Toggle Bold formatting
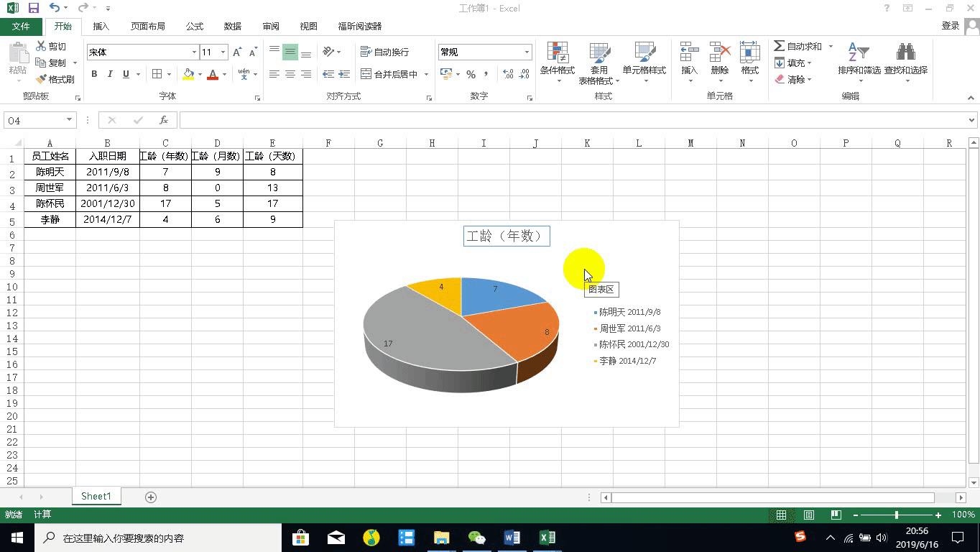 94,74
